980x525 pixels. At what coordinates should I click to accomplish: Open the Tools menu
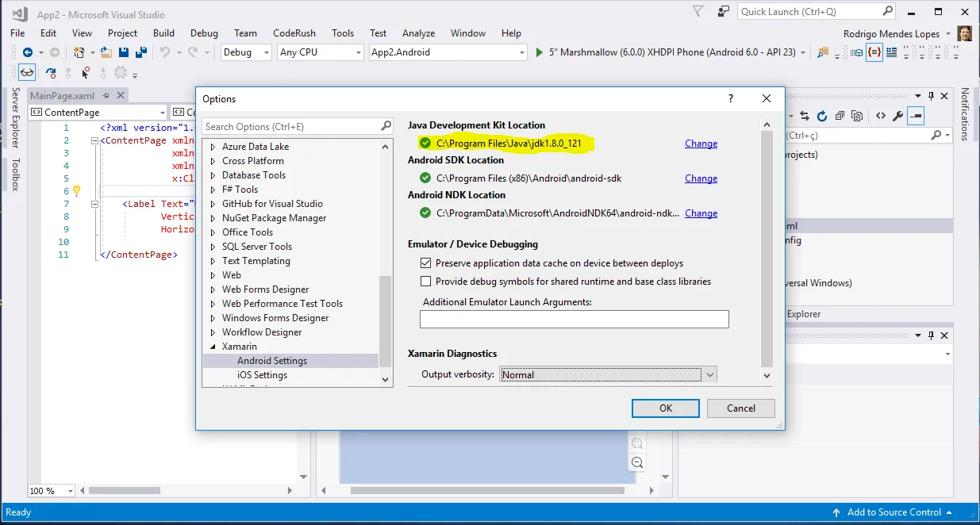click(x=343, y=33)
